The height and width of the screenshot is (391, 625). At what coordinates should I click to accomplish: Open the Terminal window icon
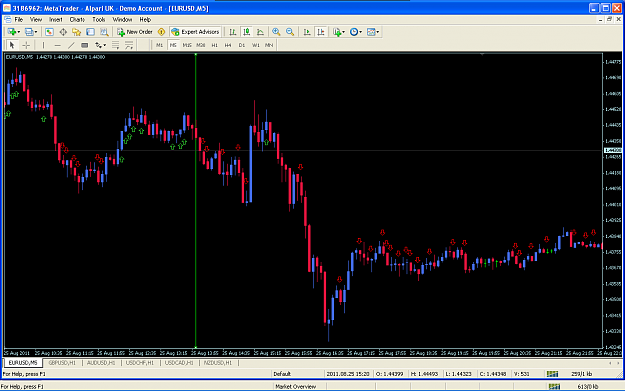pos(90,32)
